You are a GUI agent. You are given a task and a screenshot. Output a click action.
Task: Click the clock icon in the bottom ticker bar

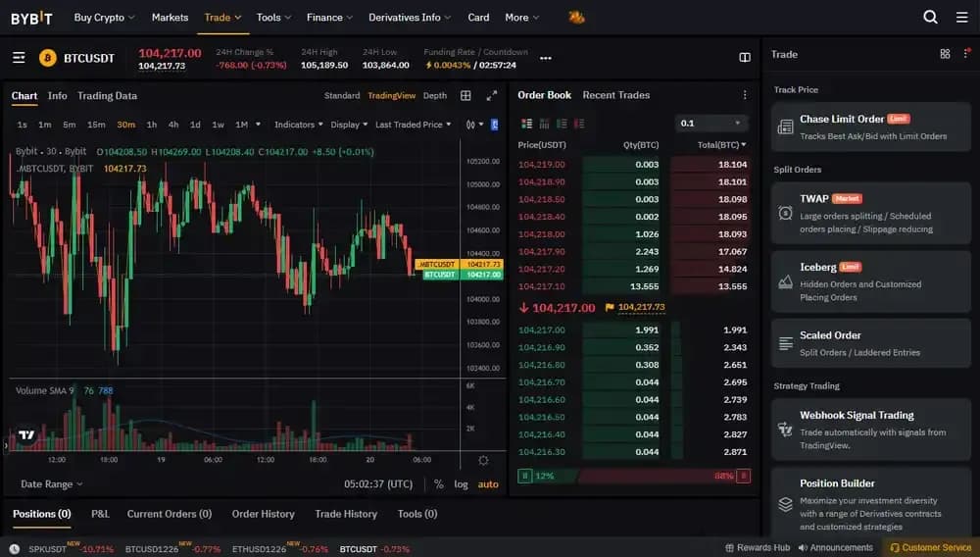coord(15,549)
